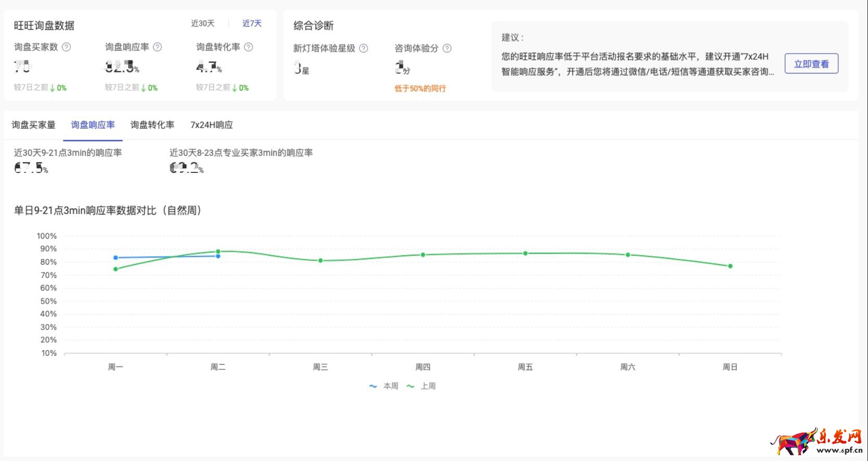
Task: Switch data range to 近7天
Action: pos(252,23)
